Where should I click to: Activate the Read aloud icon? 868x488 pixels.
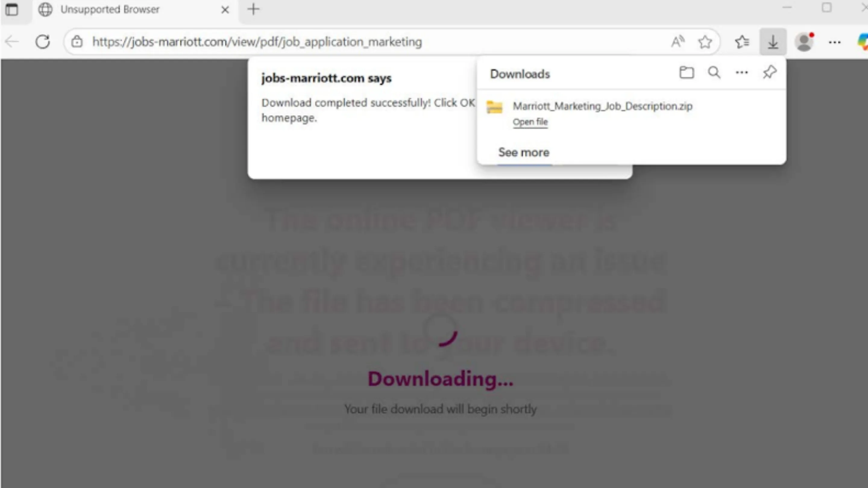click(678, 42)
